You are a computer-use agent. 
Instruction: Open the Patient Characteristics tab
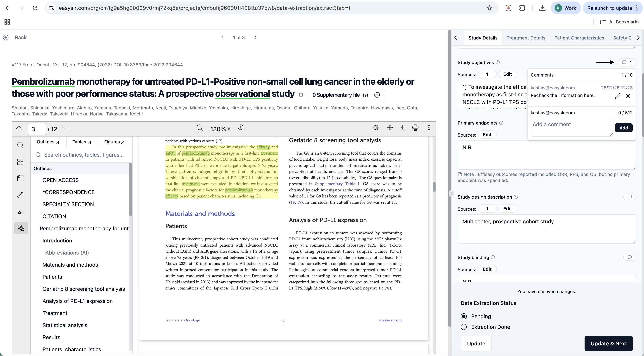(579, 38)
